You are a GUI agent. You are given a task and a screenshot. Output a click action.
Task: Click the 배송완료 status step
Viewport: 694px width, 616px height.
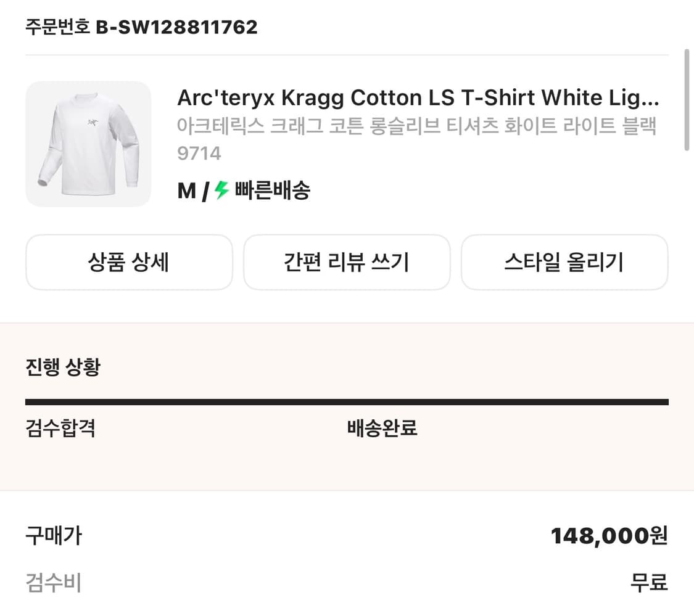pos(382,427)
